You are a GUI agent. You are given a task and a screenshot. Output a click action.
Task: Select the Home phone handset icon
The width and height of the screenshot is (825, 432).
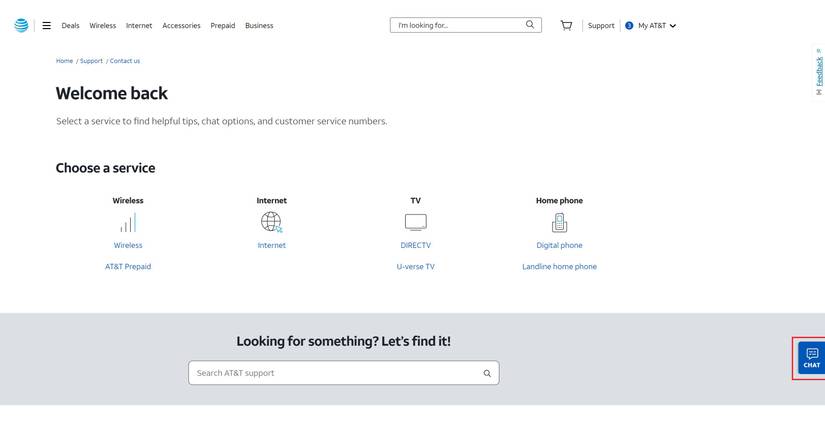point(559,222)
